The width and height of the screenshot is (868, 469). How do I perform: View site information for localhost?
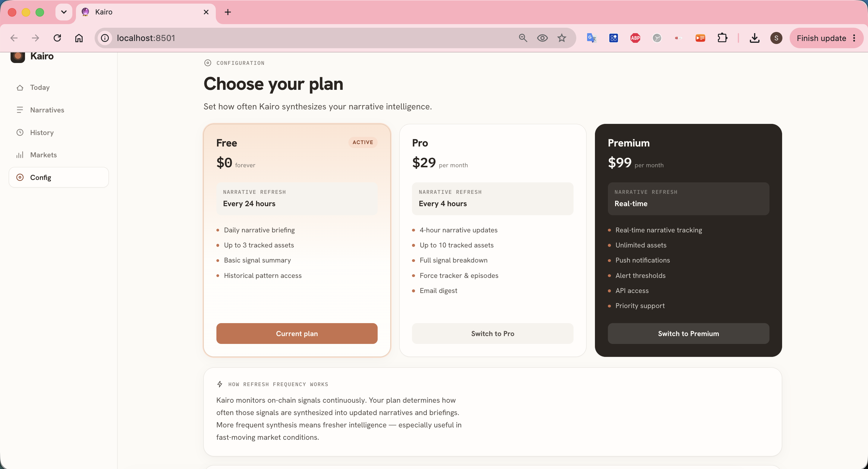(x=105, y=38)
